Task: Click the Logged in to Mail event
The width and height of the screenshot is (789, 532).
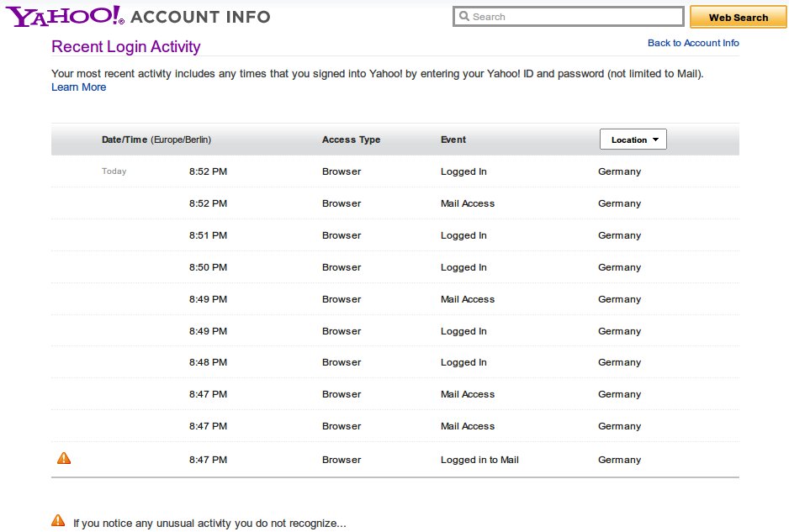Action: tap(479, 460)
